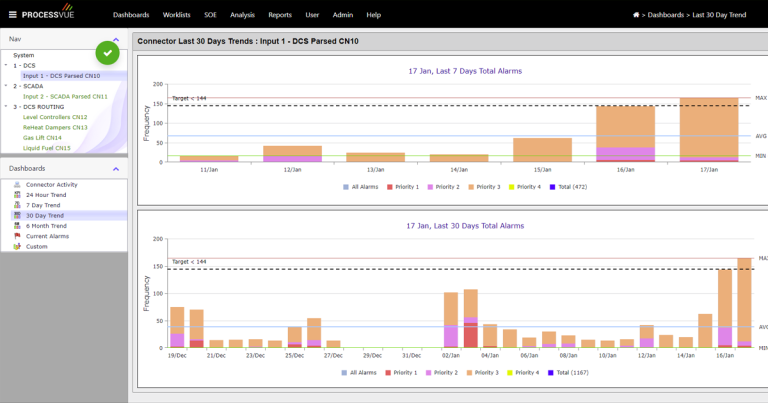Viewport: 768px width, 403px height.
Task: Open Current Alarms dashboard
Action: click(48, 236)
